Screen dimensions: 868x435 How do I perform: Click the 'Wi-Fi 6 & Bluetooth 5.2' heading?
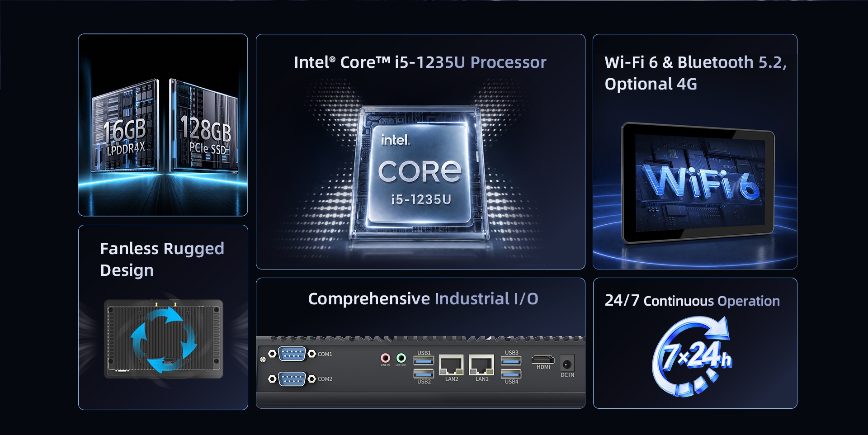click(695, 62)
